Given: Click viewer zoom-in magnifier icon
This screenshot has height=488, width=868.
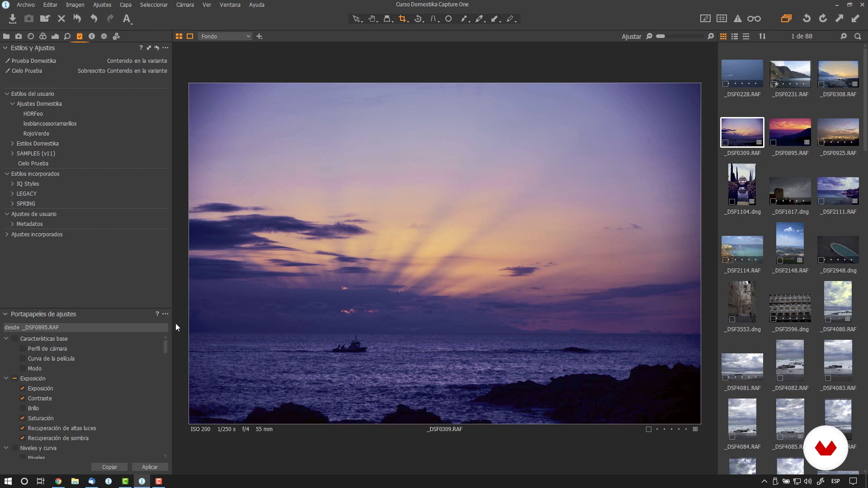Looking at the screenshot, I should pos(711,36).
